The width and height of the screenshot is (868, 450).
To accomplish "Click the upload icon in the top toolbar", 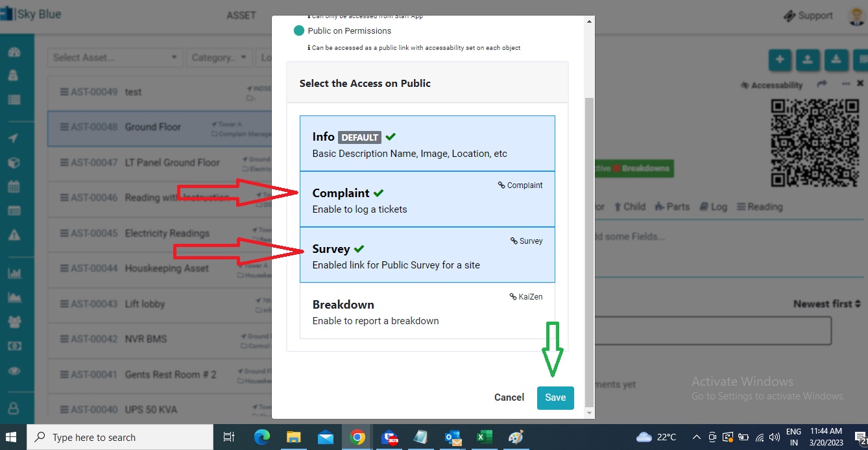I will coord(808,60).
